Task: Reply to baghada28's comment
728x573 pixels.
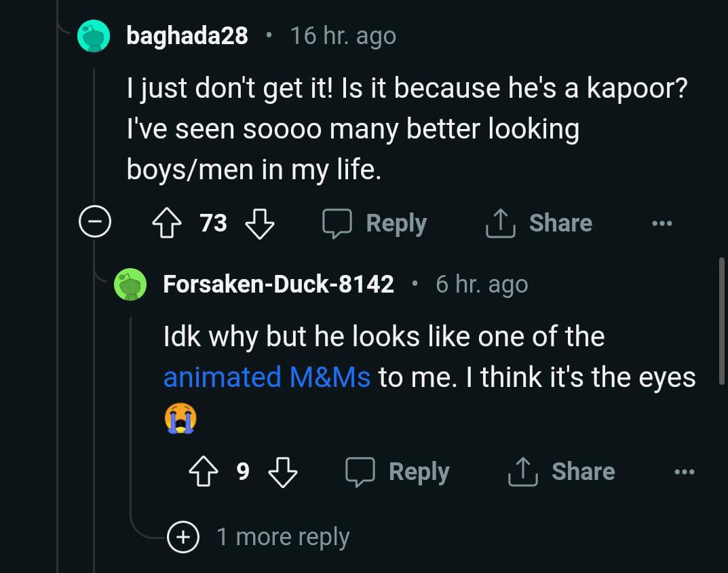Action: (x=375, y=223)
